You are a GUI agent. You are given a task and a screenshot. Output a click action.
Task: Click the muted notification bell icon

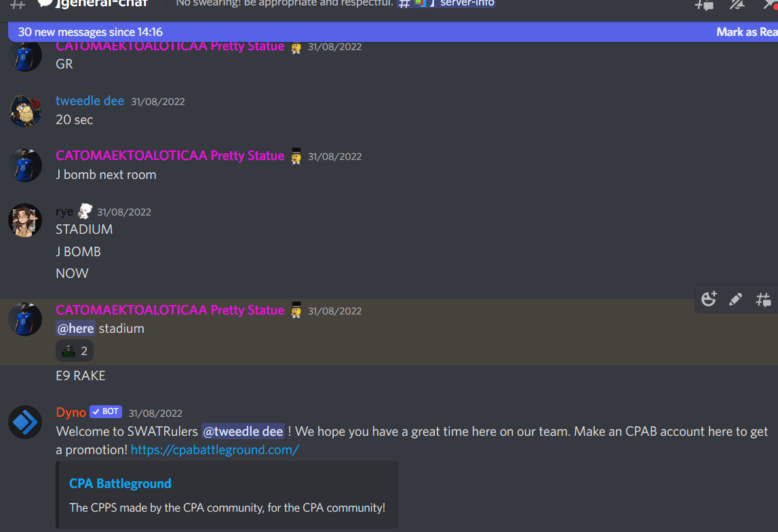[x=737, y=5]
